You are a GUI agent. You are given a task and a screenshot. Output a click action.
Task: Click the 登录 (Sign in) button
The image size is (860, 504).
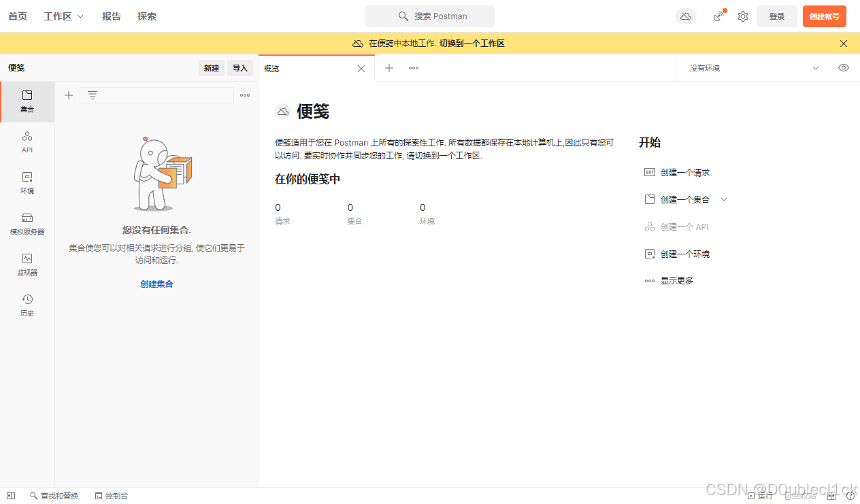coord(777,16)
